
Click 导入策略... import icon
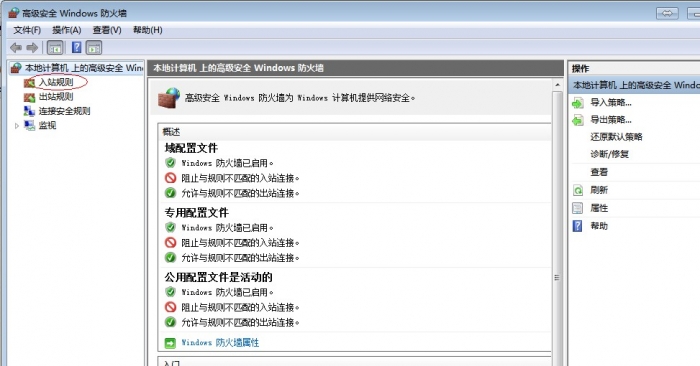click(578, 103)
